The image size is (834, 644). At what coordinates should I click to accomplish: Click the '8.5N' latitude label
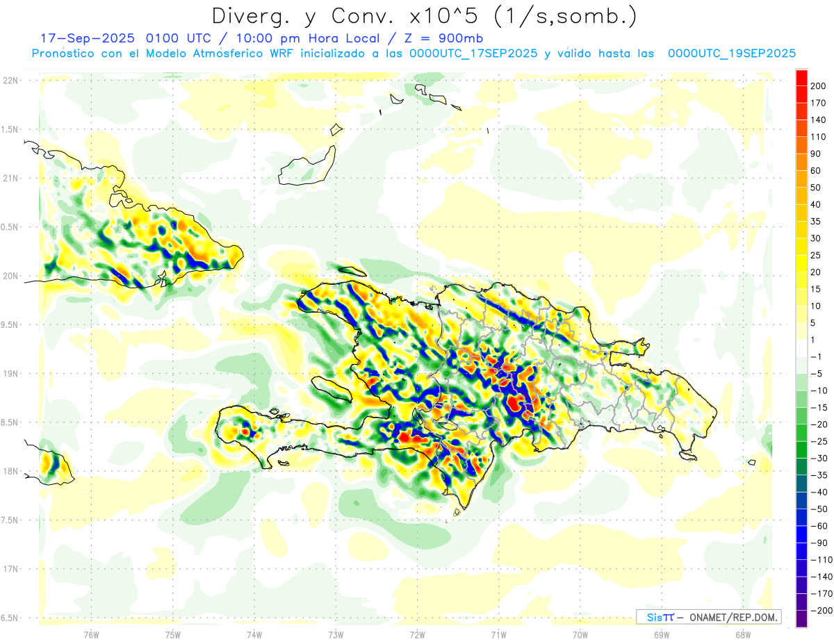coord(10,422)
